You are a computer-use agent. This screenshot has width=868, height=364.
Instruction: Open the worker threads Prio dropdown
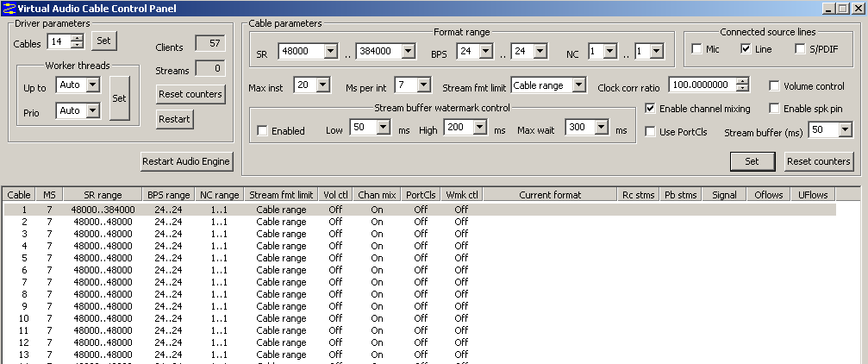(x=94, y=110)
